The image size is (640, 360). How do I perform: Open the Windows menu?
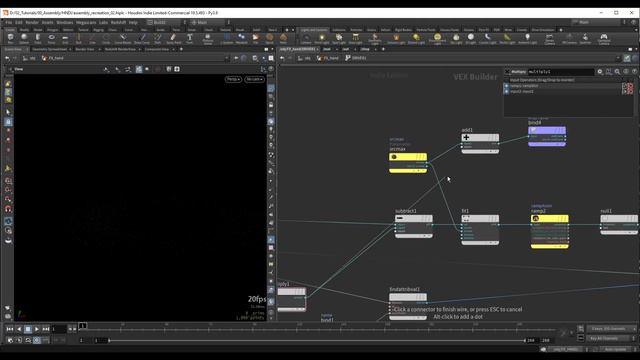point(64,22)
